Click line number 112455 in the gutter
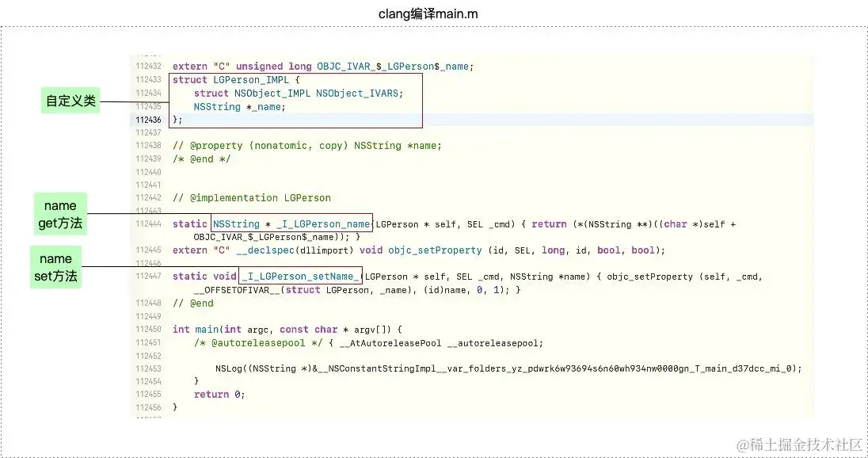868x458 pixels. pos(148,394)
